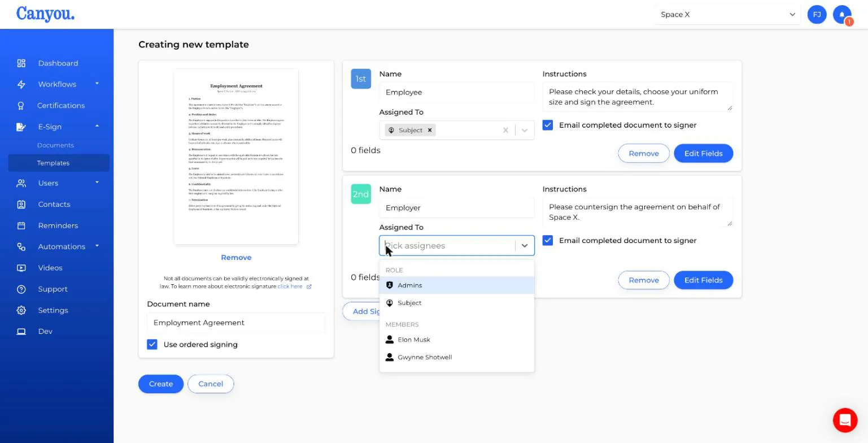The width and height of the screenshot is (868, 443).
Task: Click the Contacts address book icon
Action: click(x=21, y=205)
